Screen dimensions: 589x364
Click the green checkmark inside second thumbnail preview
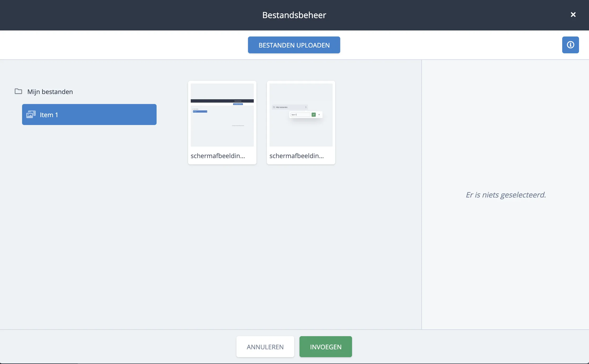pos(313,115)
